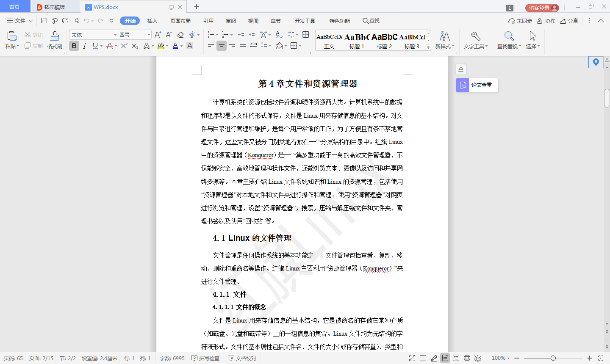Open the 视图 ribbon tab
Image resolution: width=610 pixels, height=364 pixels.
tap(253, 21)
